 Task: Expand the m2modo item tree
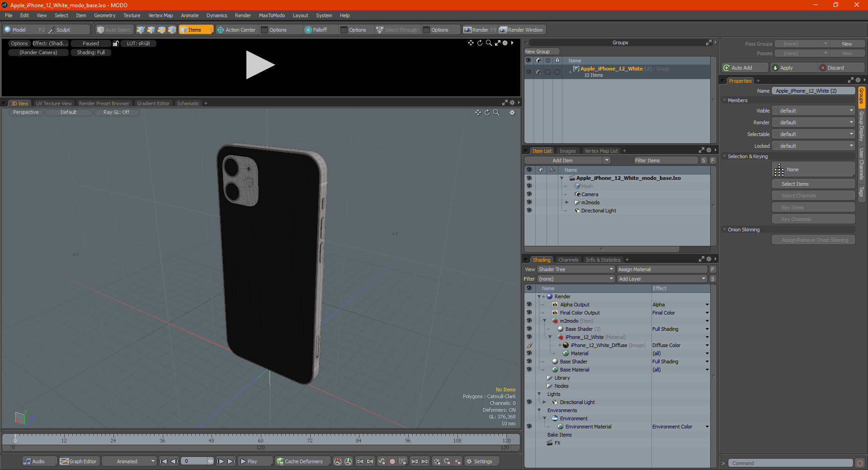pyautogui.click(x=567, y=202)
